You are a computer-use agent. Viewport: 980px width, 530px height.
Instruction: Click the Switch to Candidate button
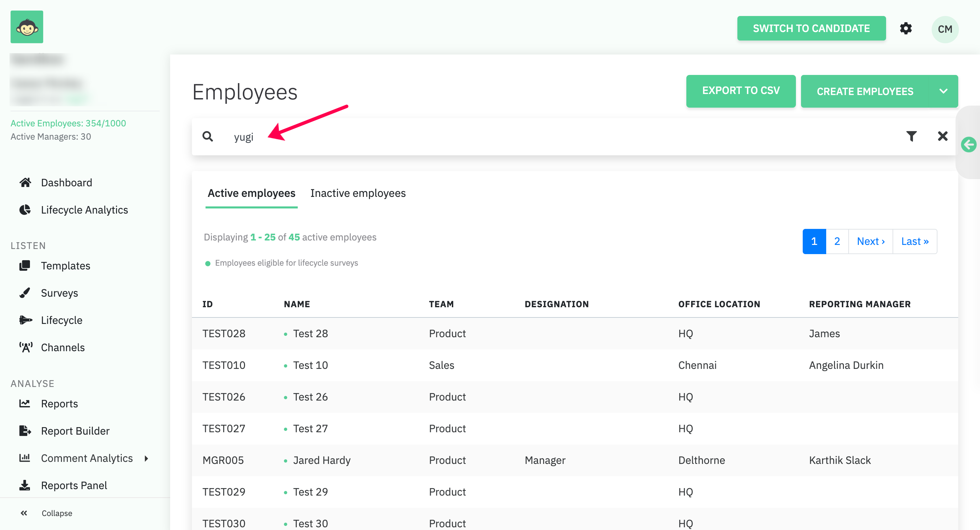[x=811, y=29]
